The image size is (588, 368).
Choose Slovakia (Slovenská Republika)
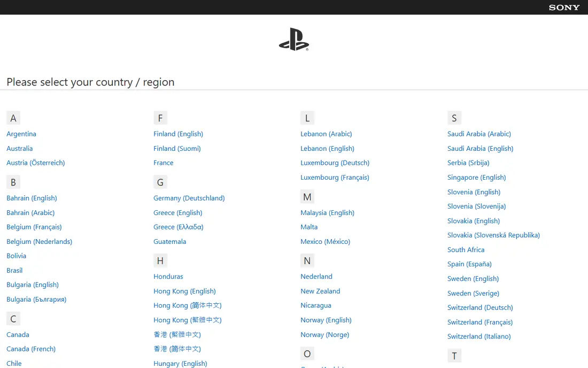[493, 235]
